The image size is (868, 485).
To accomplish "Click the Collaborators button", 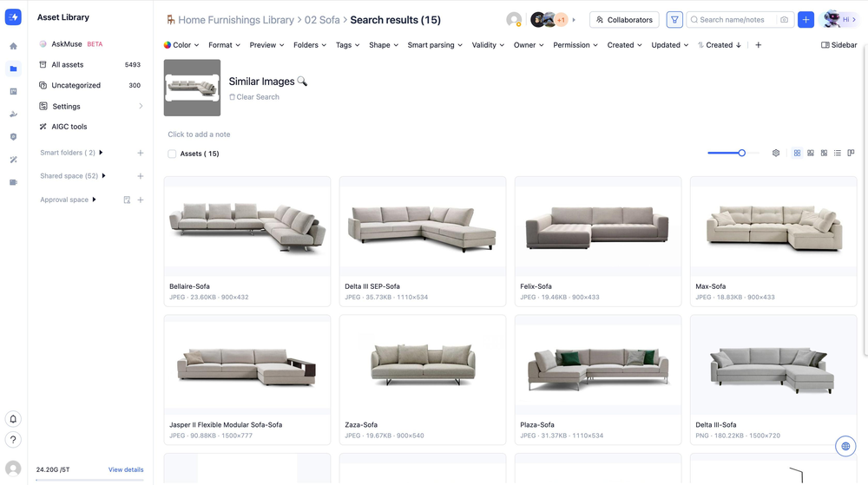I will pos(624,20).
